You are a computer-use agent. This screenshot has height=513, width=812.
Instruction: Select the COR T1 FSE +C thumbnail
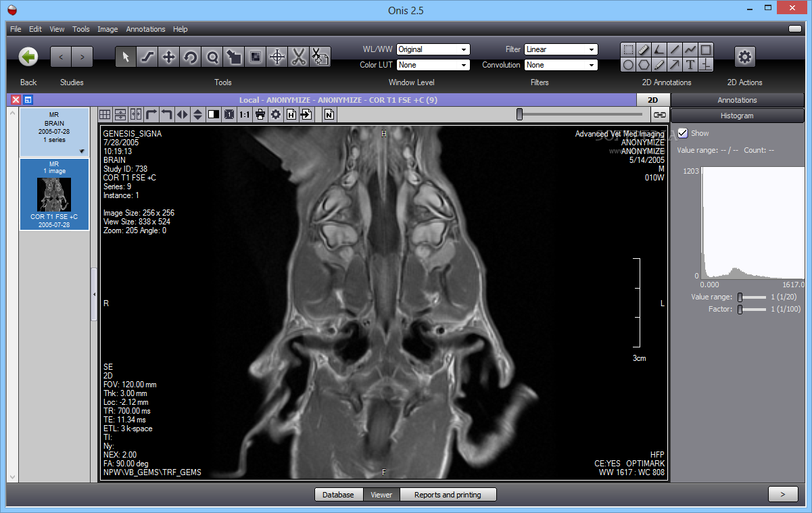54,194
